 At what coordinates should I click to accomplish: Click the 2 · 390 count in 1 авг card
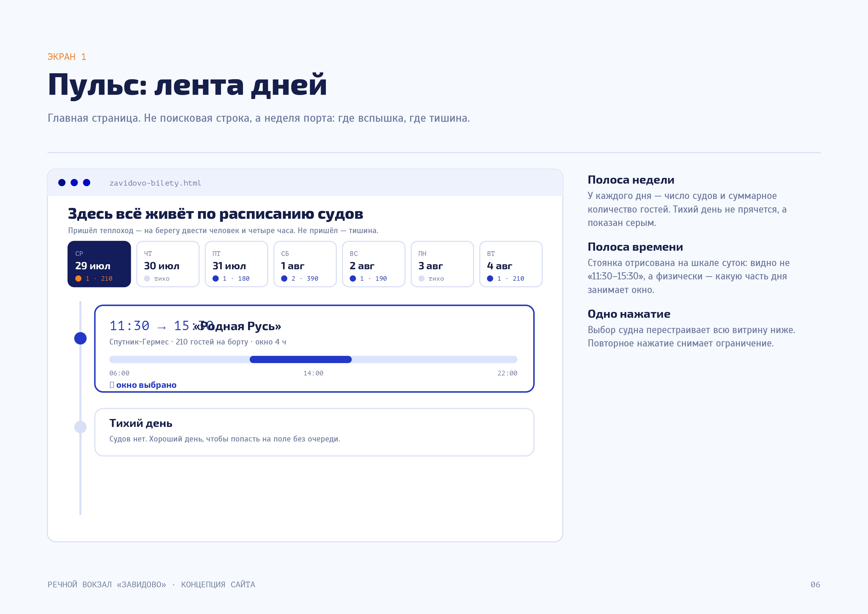[x=305, y=278]
